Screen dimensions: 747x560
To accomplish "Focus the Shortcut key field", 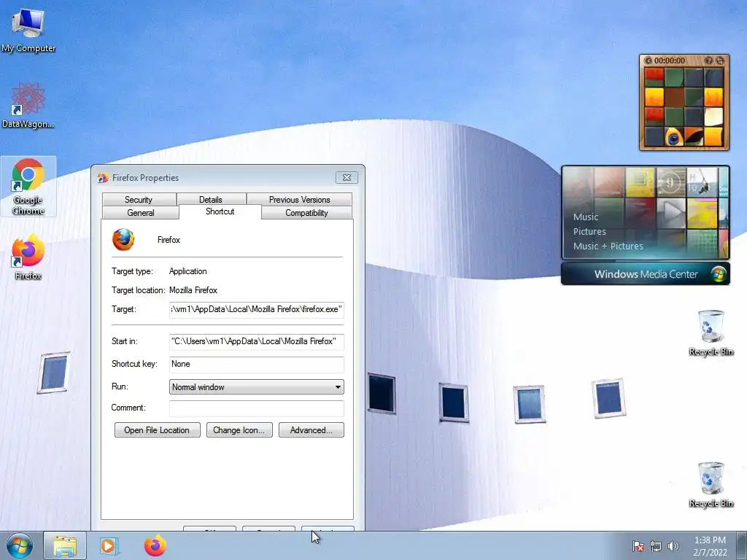I will [256, 365].
